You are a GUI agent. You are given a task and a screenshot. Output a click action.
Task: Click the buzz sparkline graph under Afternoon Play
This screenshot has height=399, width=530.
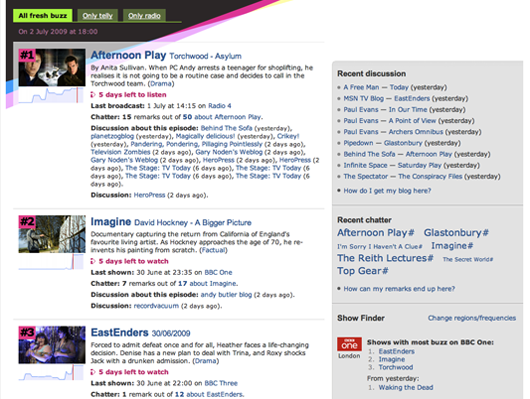point(51,95)
